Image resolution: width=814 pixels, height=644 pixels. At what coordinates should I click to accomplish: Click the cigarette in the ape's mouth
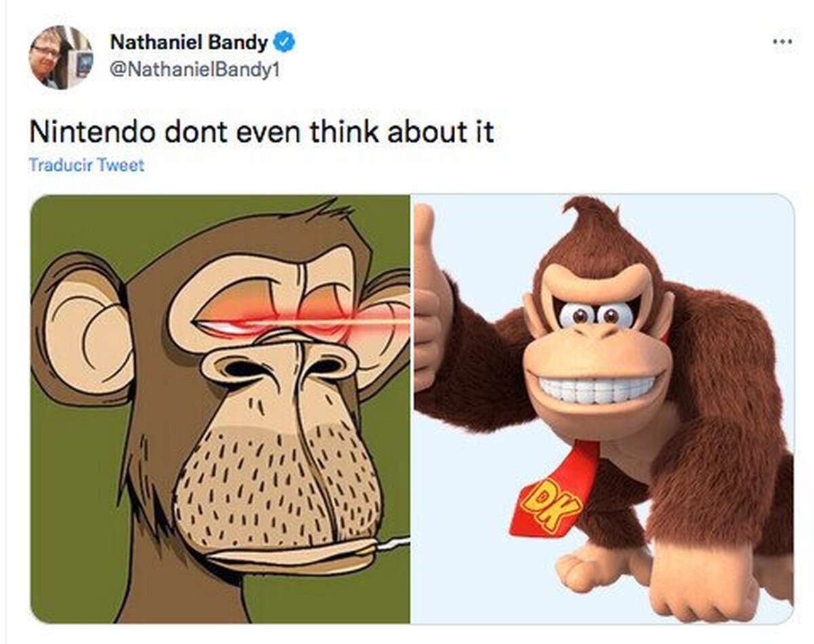[391, 543]
